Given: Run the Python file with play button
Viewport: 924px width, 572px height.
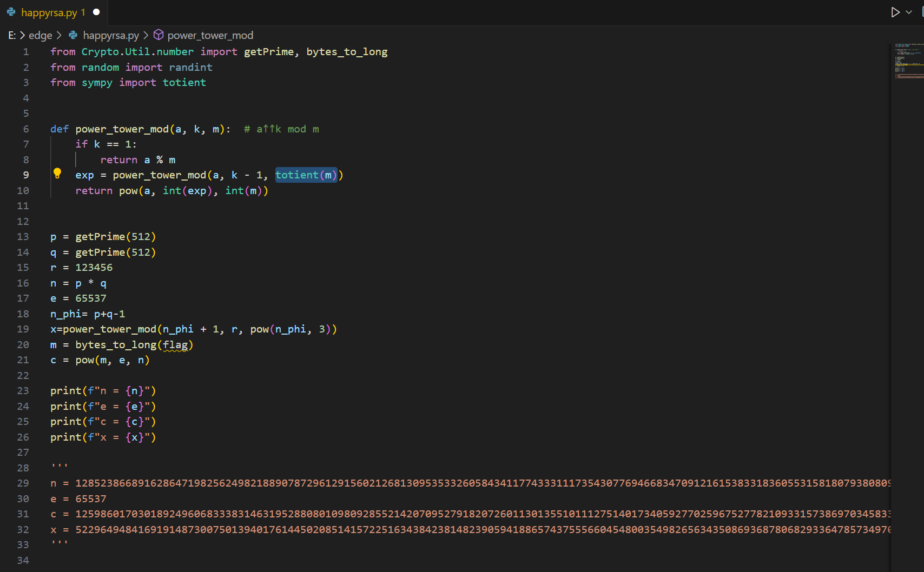Looking at the screenshot, I should click(895, 12).
